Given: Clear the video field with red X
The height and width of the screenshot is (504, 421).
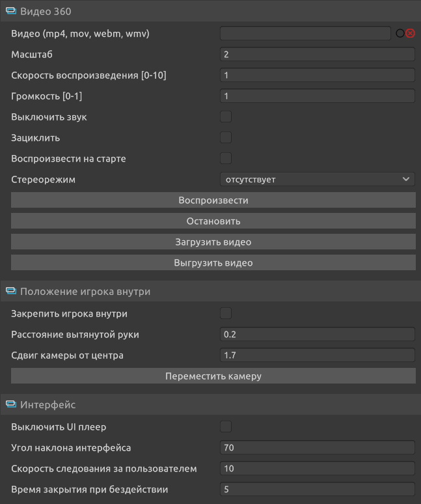Looking at the screenshot, I should (410, 33).
